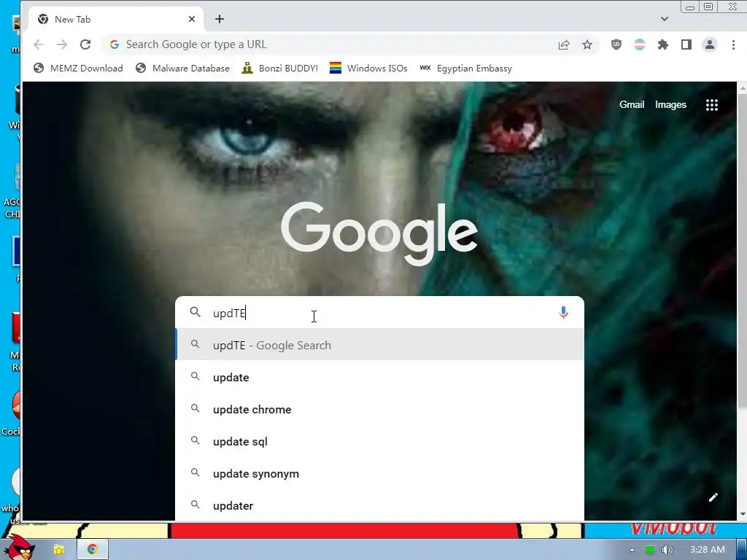The image size is (747, 560).
Task: Click the Google search box containing updTE
Action: [x=379, y=312]
